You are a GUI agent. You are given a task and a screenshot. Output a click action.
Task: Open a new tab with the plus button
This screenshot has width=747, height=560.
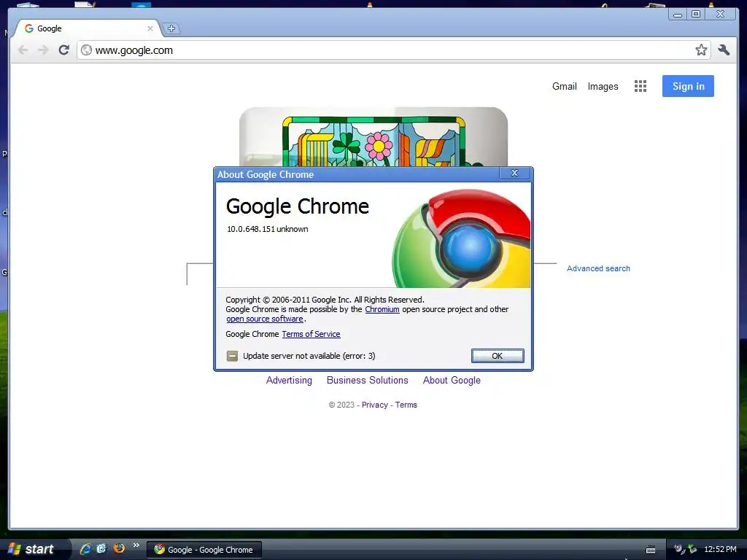click(171, 28)
